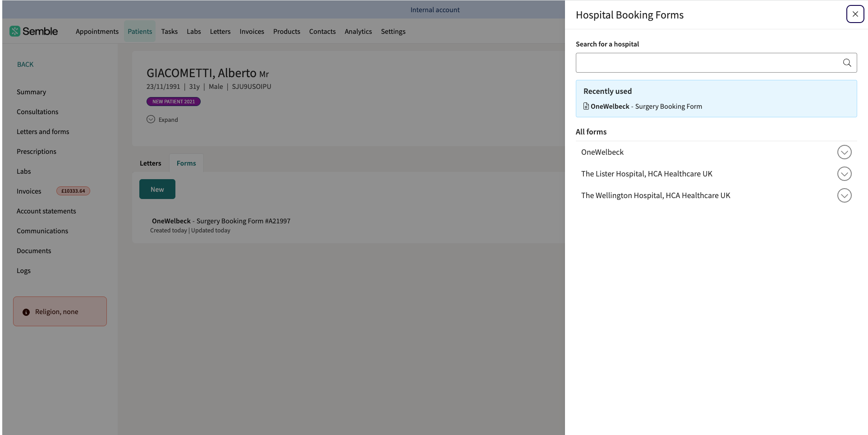Click the Internal account label
This screenshot has width=868, height=435.
point(435,10)
